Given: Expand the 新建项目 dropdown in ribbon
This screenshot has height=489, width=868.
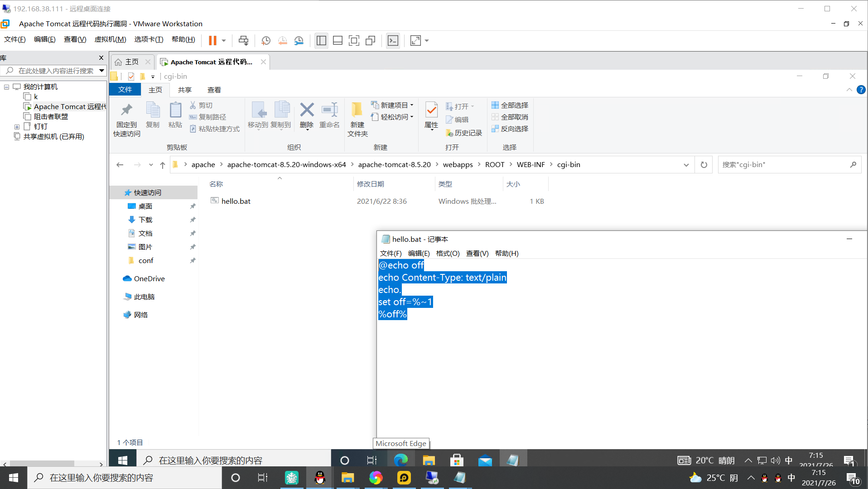Looking at the screenshot, I should (x=412, y=105).
